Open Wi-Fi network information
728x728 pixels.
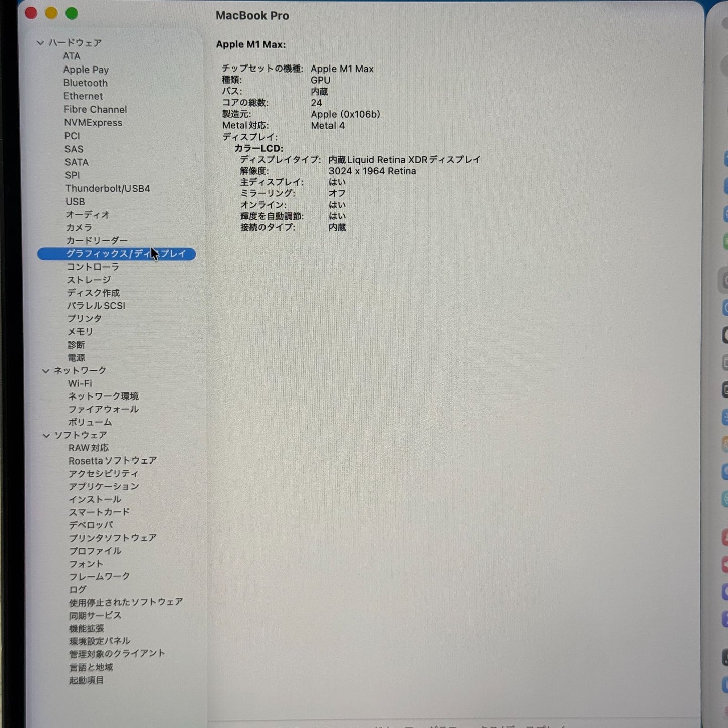tap(80, 384)
